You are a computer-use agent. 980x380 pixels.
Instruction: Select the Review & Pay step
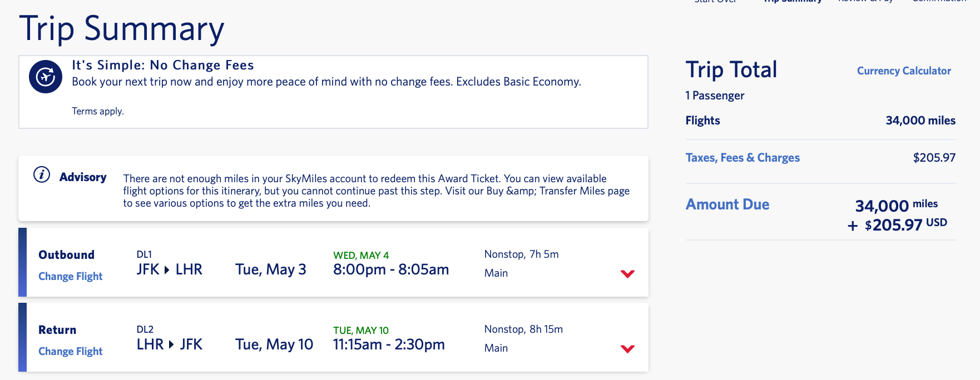[865, 2]
